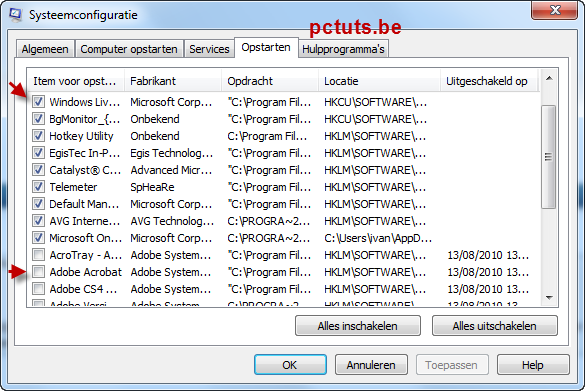Screen dimensions: 585x391
Task: Confirm with the OK button
Action: click(x=290, y=365)
